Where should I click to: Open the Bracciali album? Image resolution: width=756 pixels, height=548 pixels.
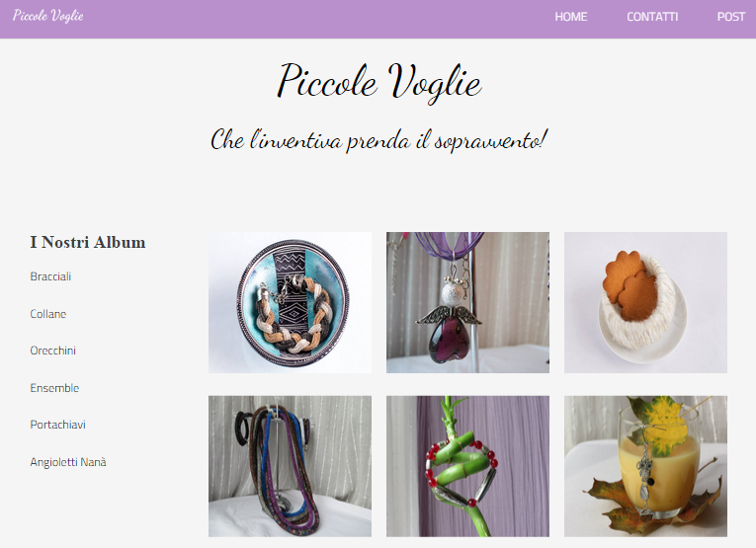[50, 276]
